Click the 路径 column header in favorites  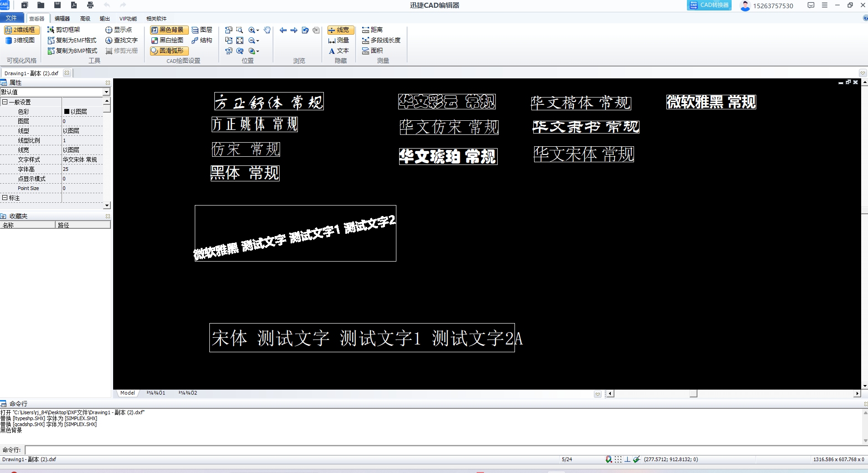[83, 225]
